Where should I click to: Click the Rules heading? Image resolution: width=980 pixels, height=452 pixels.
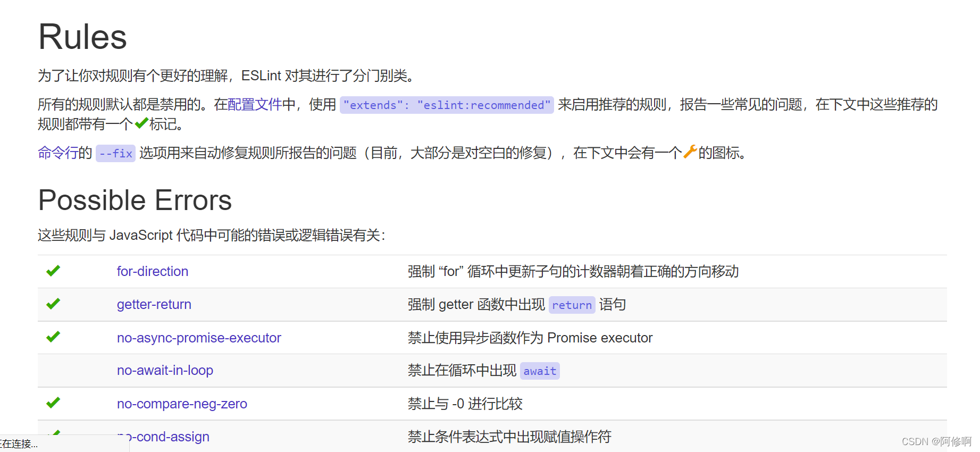click(x=82, y=37)
